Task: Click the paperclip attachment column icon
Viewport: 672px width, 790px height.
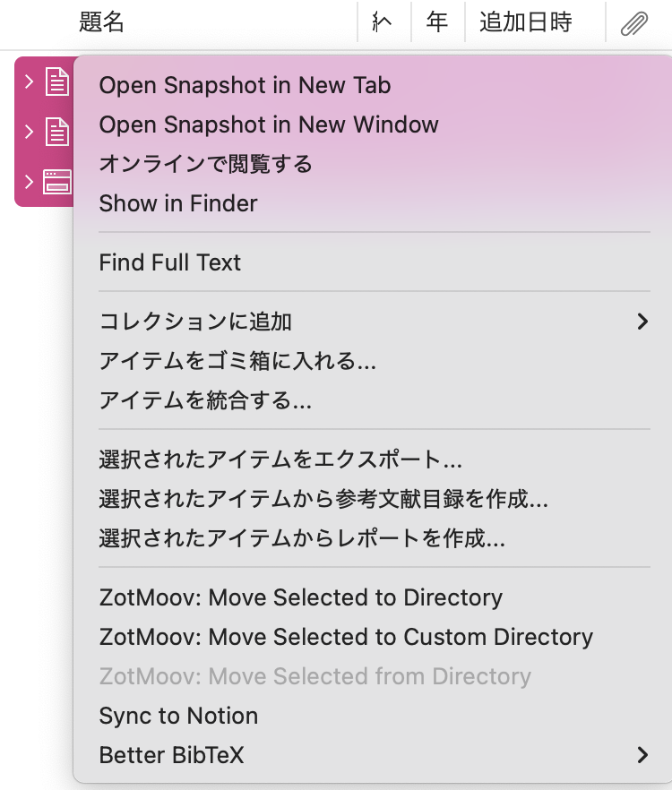Action: point(634,23)
